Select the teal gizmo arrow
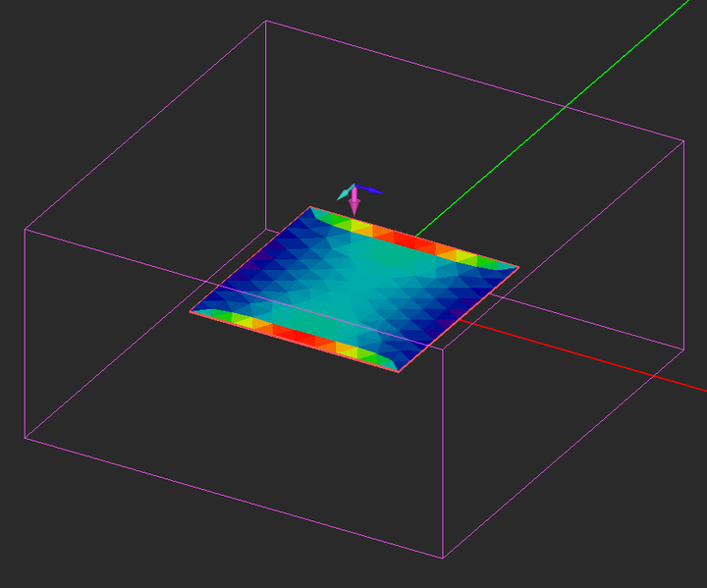707x588 pixels. coord(346,192)
